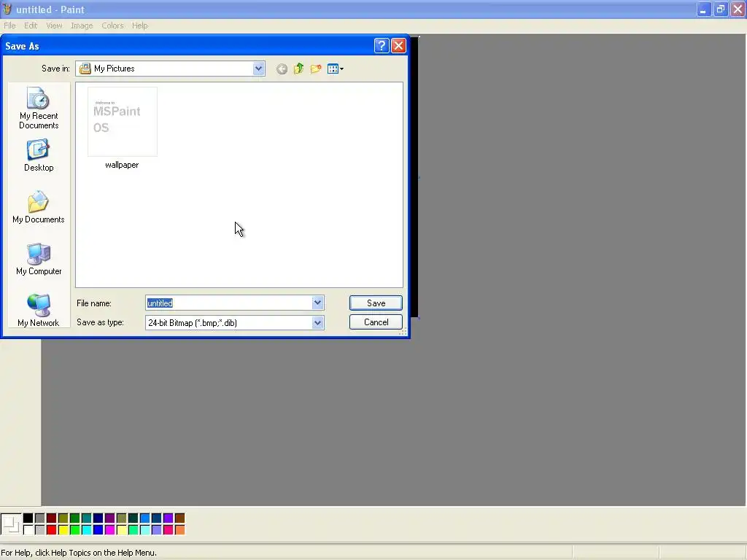
Task: Open the Image menu in Paint
Action: [82, 26]
